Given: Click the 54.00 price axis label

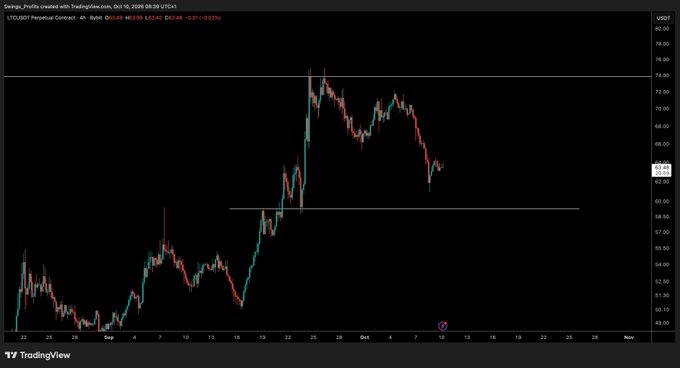Looking at the screenshot, I should click(662, 264).
